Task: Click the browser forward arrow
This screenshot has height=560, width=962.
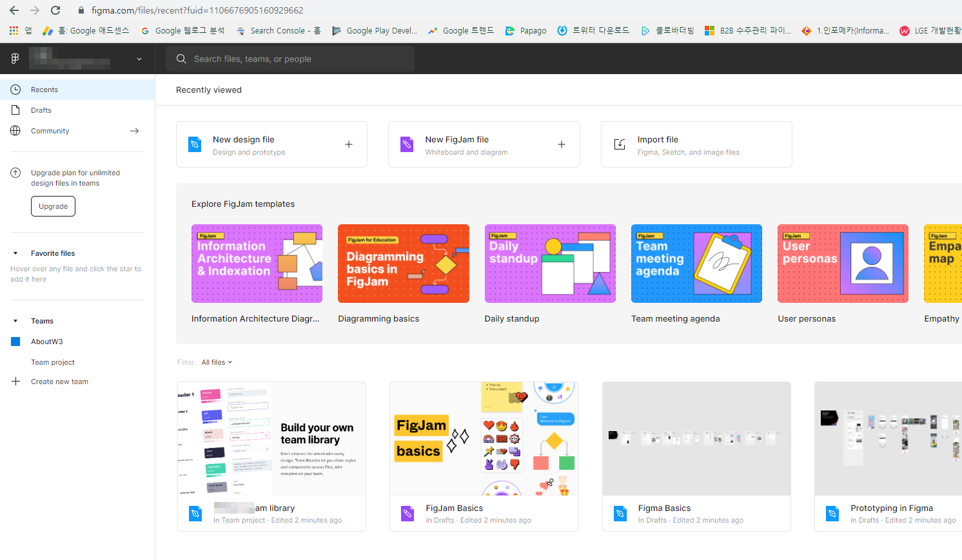Action: [35, 10]
